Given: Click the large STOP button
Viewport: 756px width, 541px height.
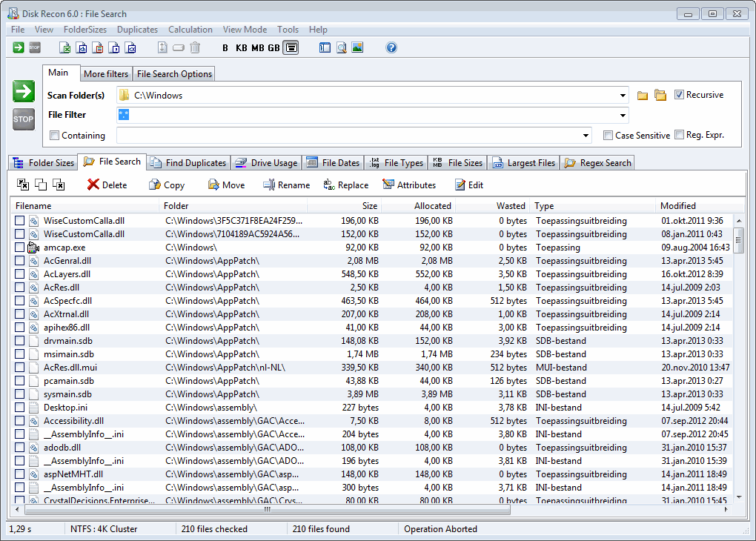Looking at the screenshot, I should tap(24, 119).
